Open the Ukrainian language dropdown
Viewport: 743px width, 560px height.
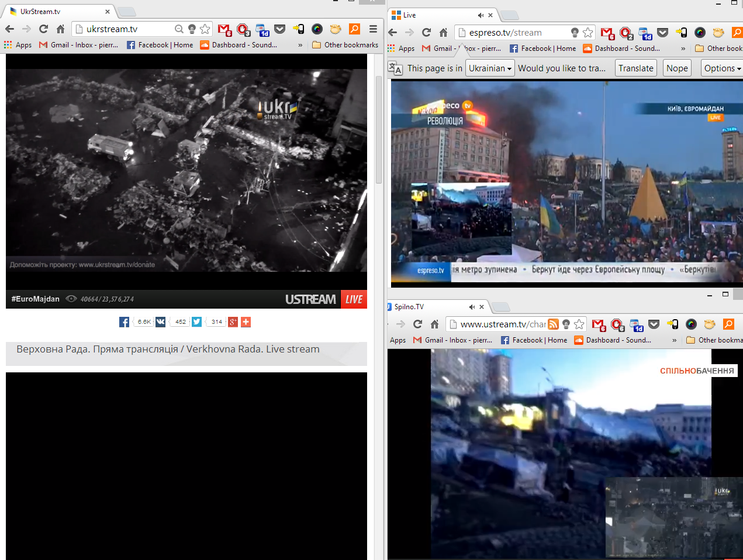[490, 68]
